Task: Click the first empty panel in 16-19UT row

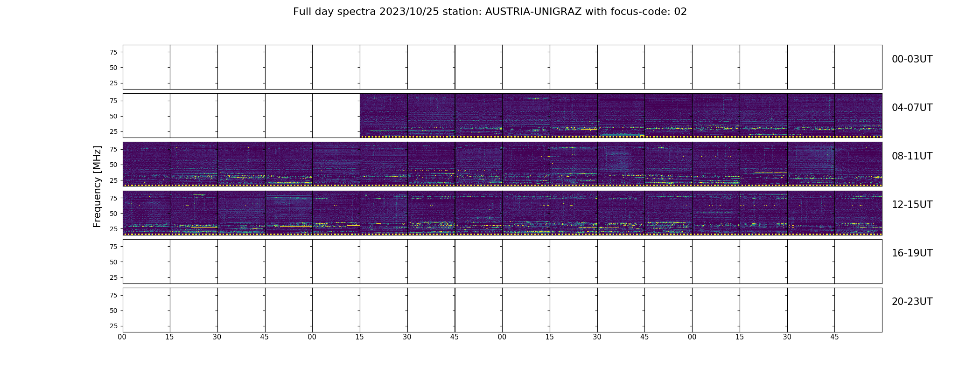Action: coord(146,262)
